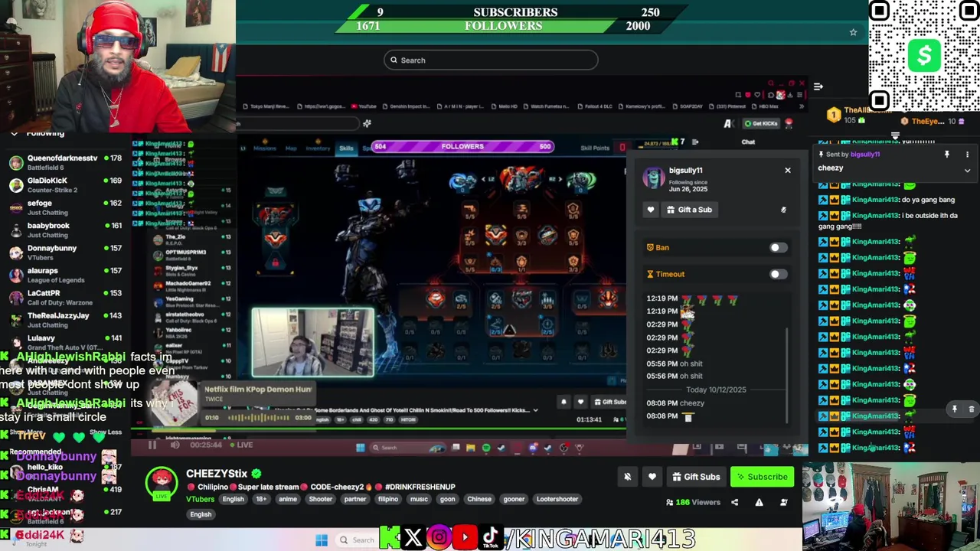The height and width of the screenshot is (551, 980).
Task: Toggle the Timeout switch for bigsully11
Action: tap(778, 274)
